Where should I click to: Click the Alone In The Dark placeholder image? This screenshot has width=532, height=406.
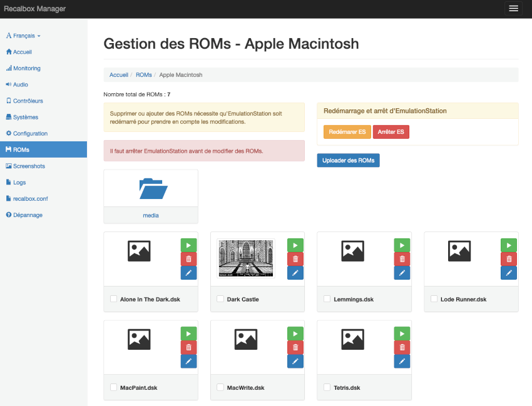pos(139,251)
